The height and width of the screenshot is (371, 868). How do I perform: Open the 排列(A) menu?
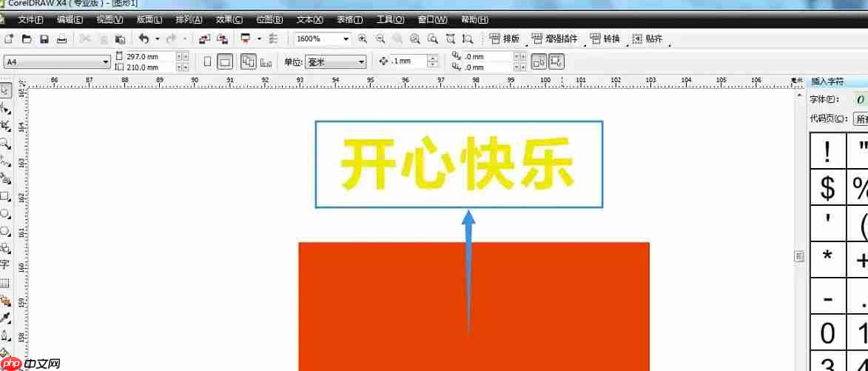[189, 20]
